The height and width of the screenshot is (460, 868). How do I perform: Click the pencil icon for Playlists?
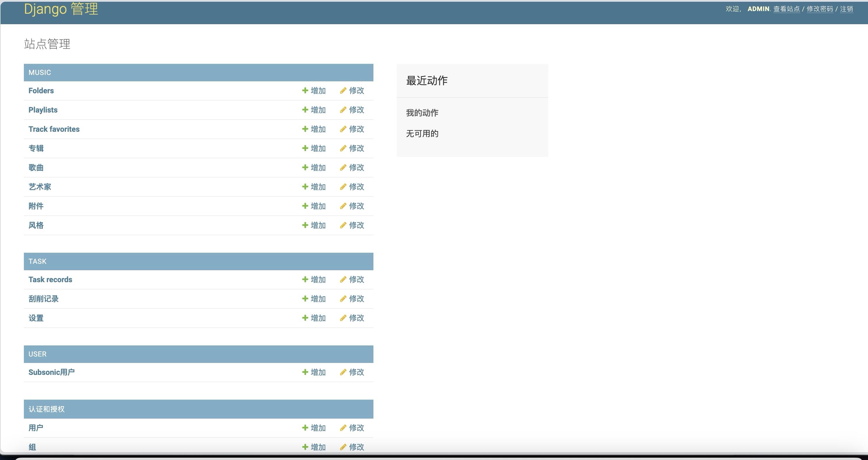point(343,110)
